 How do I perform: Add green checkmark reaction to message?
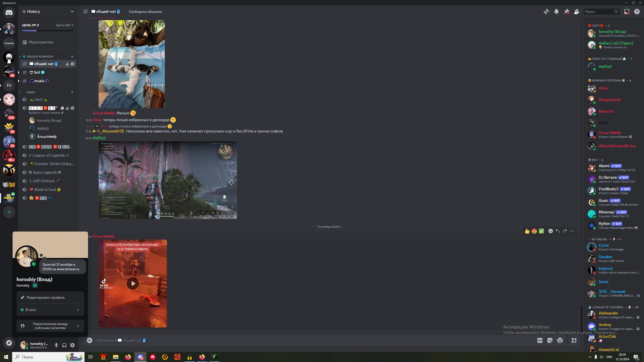[541, 231]
